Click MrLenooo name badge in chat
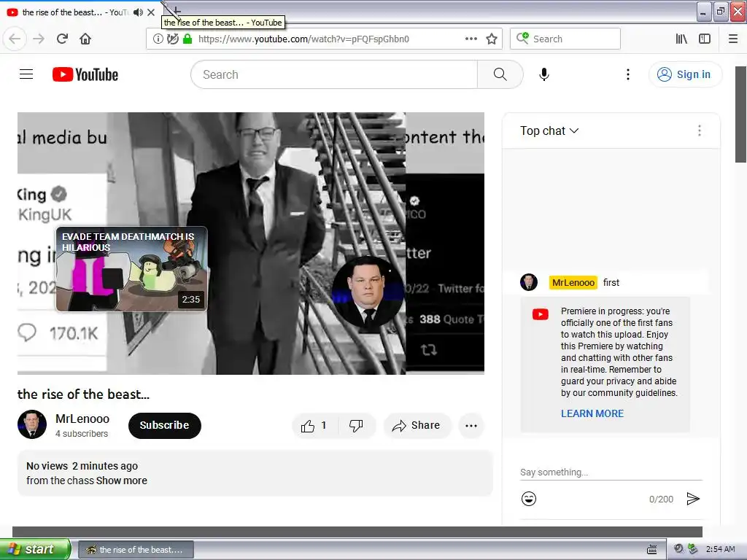Image resolution: width=747 pixels, height=560 pixels. click(573, 282)
